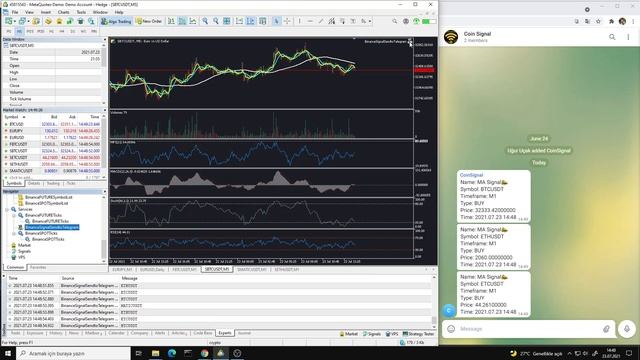Switch chart to bar chart style
640x360 pixels.
coord(171,21)
